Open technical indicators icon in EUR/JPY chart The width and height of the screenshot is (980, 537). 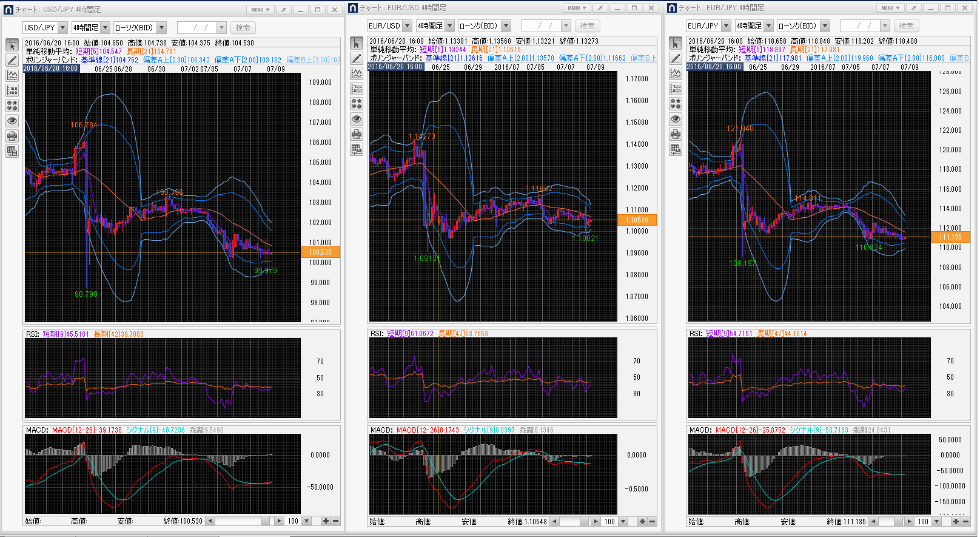point(676,73)
